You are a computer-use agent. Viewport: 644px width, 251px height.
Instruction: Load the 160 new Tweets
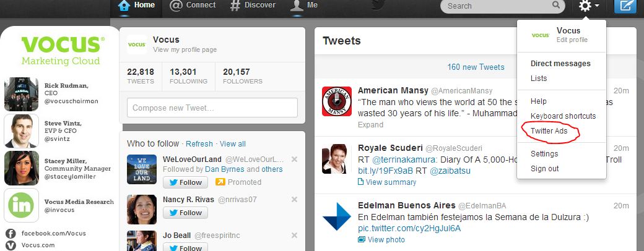[x=476, y=67]
